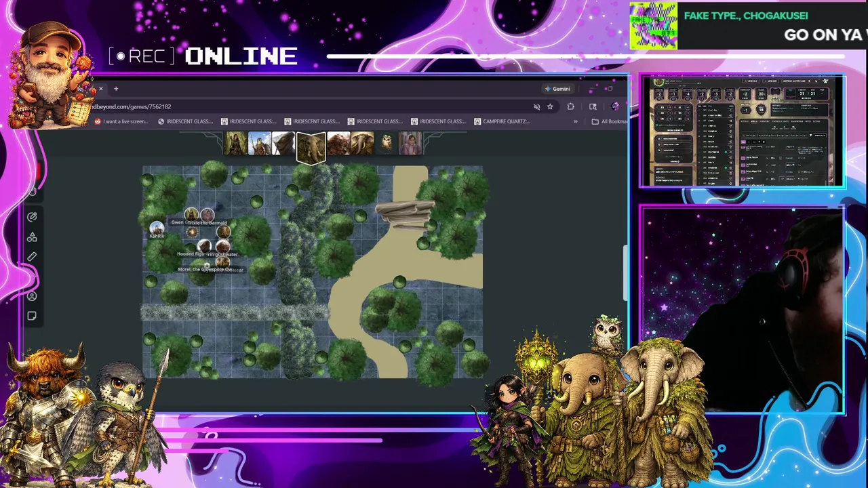Open the CAMPFIRE QUARTZ bookmark
The width and height of the screenshot is (868, 488).
coord(502,121)
